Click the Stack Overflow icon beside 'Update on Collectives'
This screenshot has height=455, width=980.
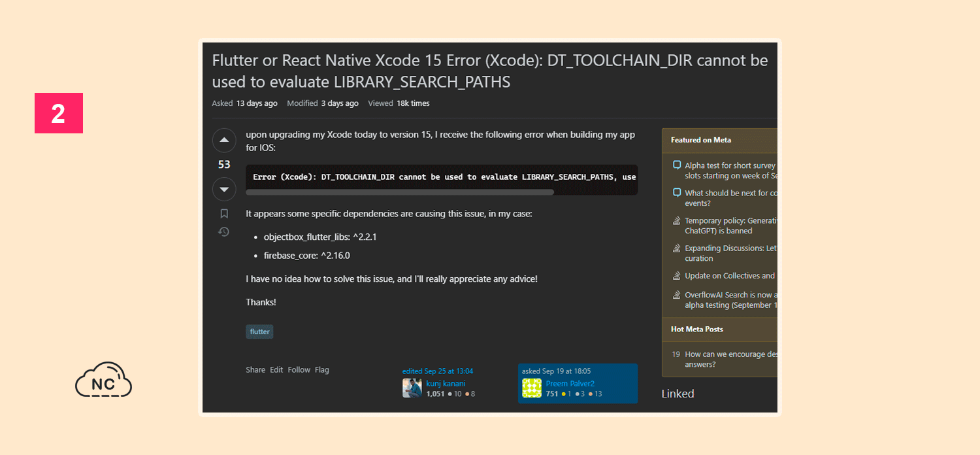click(677, 276)
